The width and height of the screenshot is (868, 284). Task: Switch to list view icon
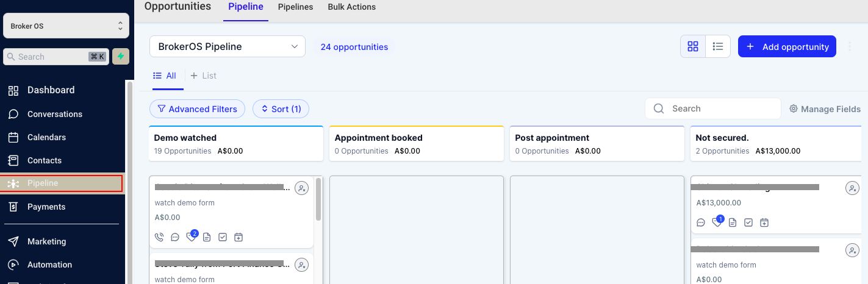pos(718,46)
